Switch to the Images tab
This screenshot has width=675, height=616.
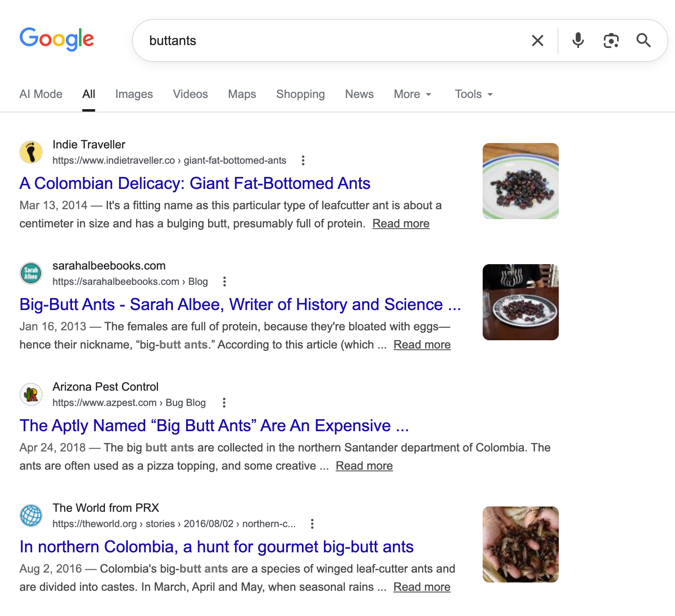coord(134,94)
